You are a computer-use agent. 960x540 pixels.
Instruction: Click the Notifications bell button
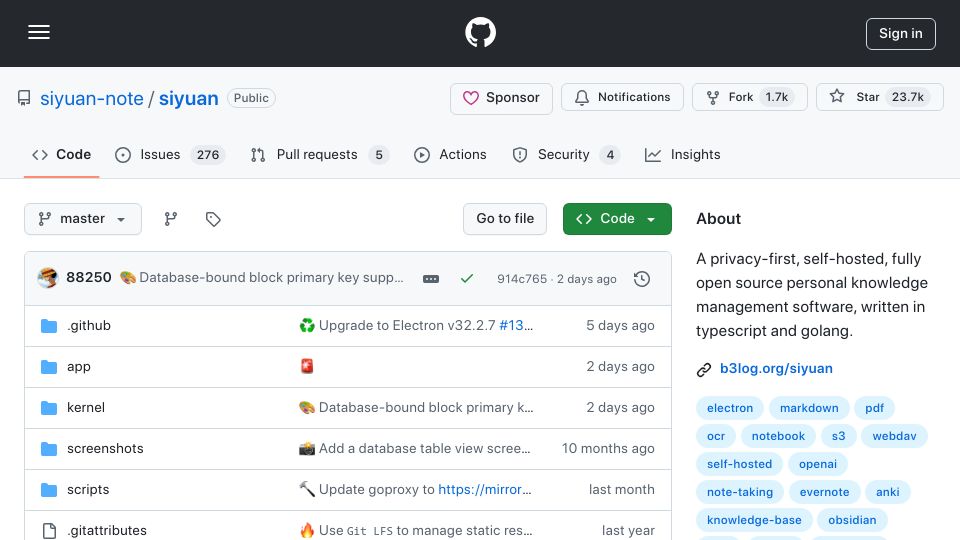(622, 97)
